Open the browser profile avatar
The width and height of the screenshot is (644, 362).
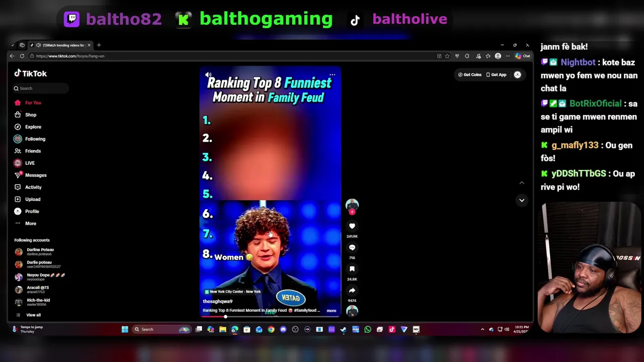498,56
